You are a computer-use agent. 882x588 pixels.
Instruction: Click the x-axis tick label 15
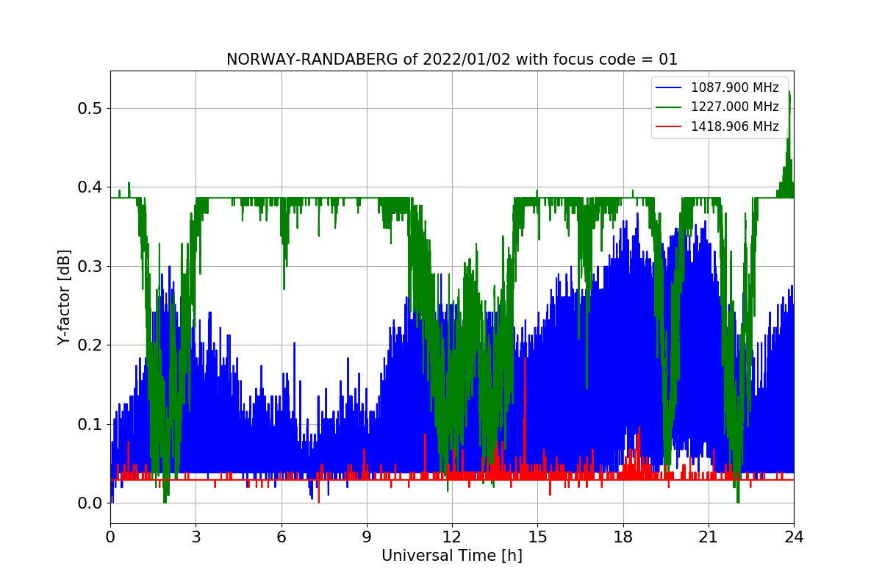point(537,537)
